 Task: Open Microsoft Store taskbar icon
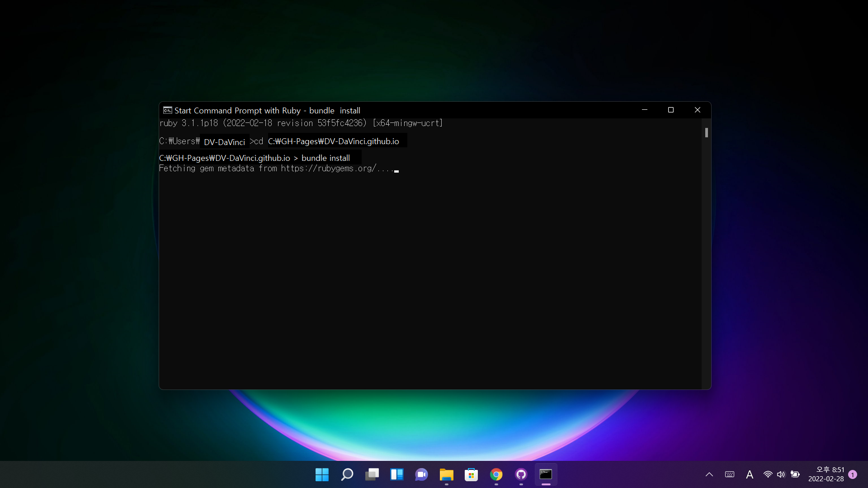(471, 474)
